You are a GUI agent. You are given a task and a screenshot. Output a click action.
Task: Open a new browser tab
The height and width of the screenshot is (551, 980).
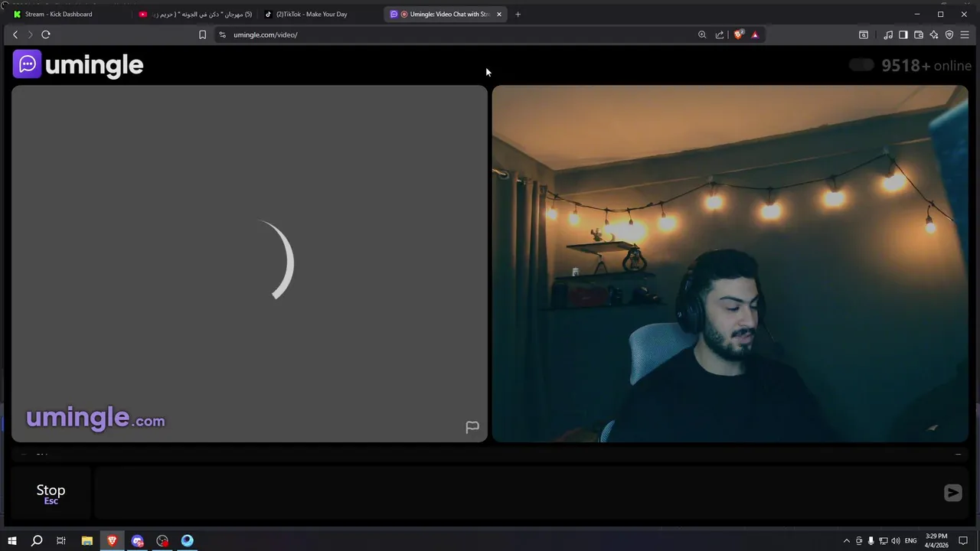[x=518, y=14]
